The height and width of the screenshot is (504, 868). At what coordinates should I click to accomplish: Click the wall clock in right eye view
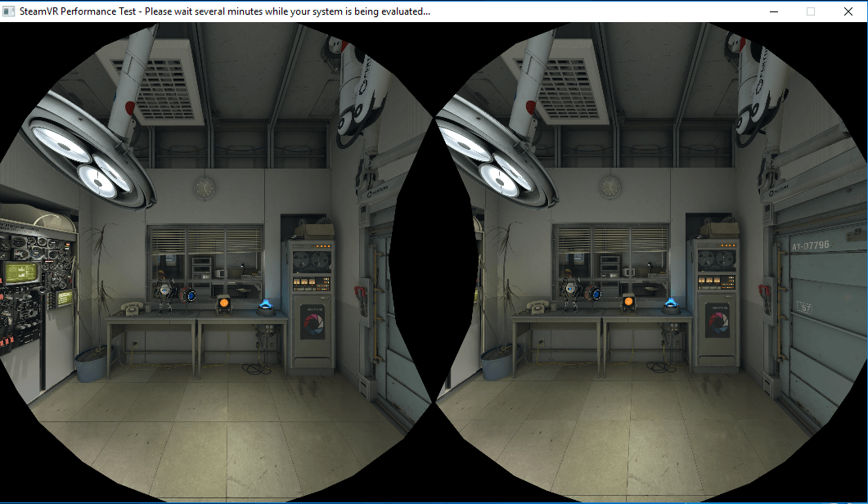click(x=610, y=186)
